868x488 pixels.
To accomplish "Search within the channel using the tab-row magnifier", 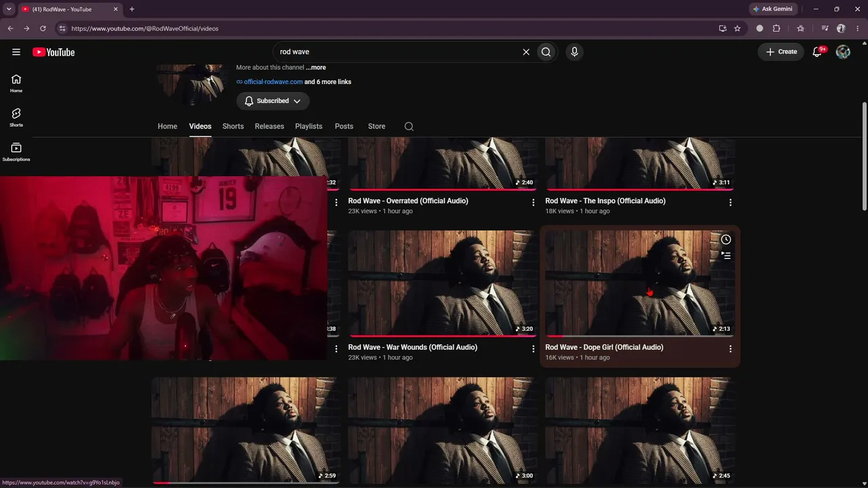I will 409,127.
